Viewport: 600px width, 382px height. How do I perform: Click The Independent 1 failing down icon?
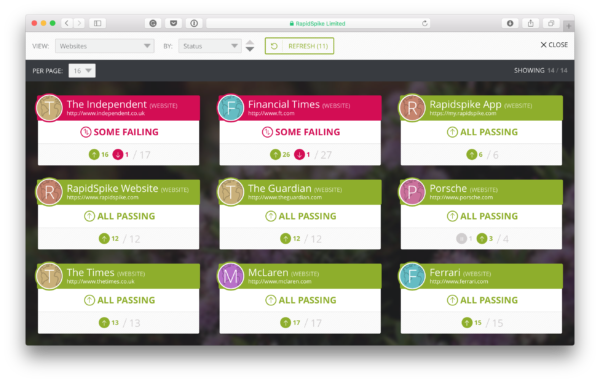(x=118, y=155)
